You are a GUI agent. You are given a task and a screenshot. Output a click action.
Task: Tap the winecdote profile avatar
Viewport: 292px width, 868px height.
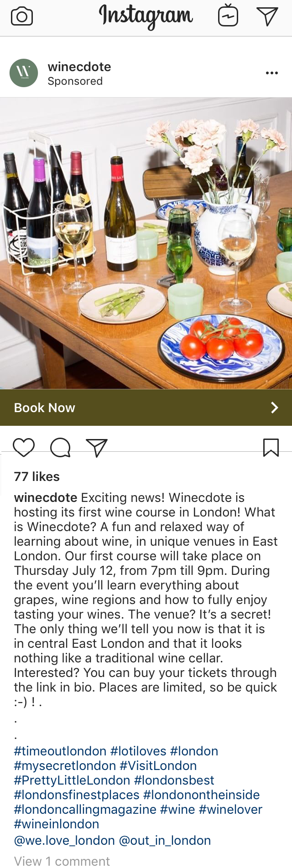pos(24,73)
